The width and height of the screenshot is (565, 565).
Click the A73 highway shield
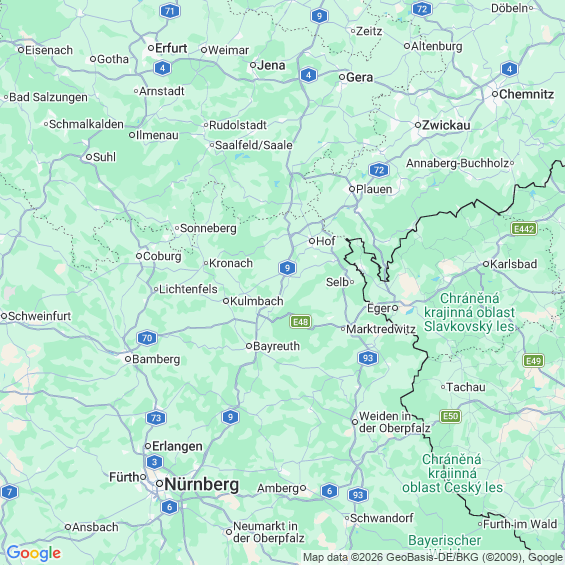pyautogui.click(x=156, y=418)
